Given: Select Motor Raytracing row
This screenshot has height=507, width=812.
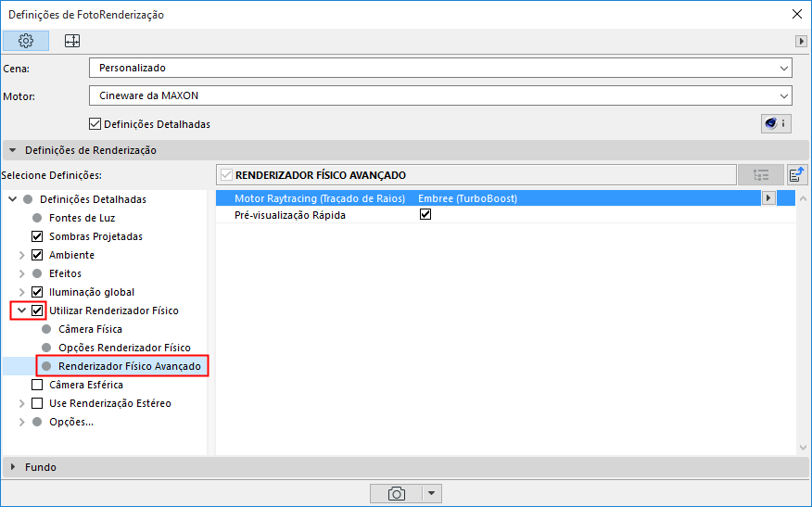Looking at the screenshot, I should click(505, 198).
